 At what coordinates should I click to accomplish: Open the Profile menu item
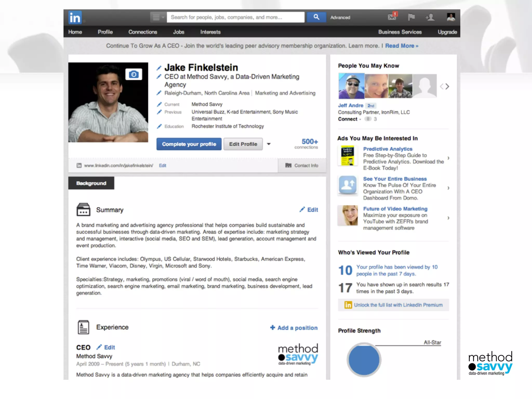pyautogui.click(x=105, y=32)
